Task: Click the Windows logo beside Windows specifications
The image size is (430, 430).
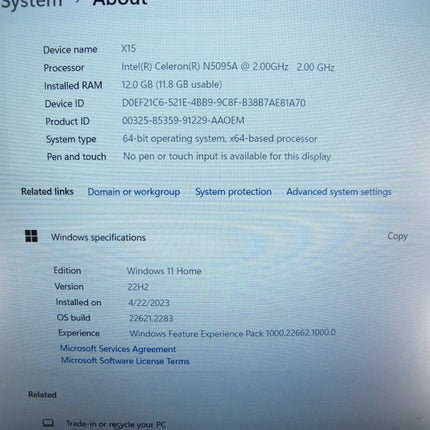Action: [31, 236]
